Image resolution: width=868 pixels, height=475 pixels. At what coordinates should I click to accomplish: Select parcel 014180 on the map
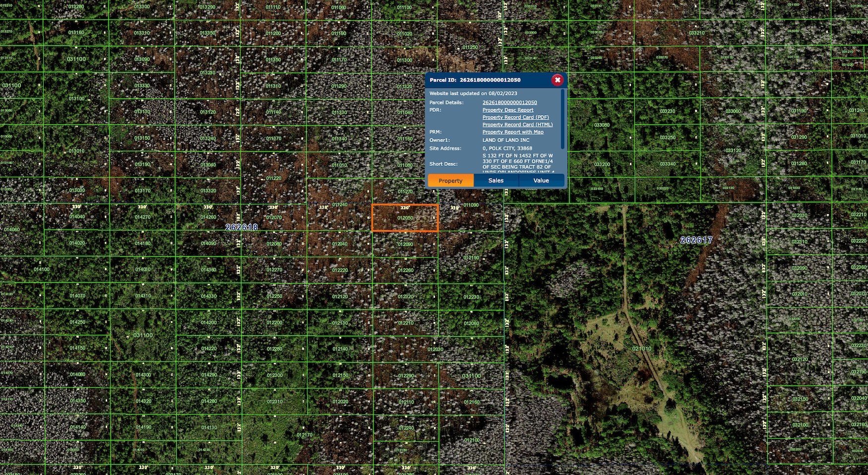142,243
